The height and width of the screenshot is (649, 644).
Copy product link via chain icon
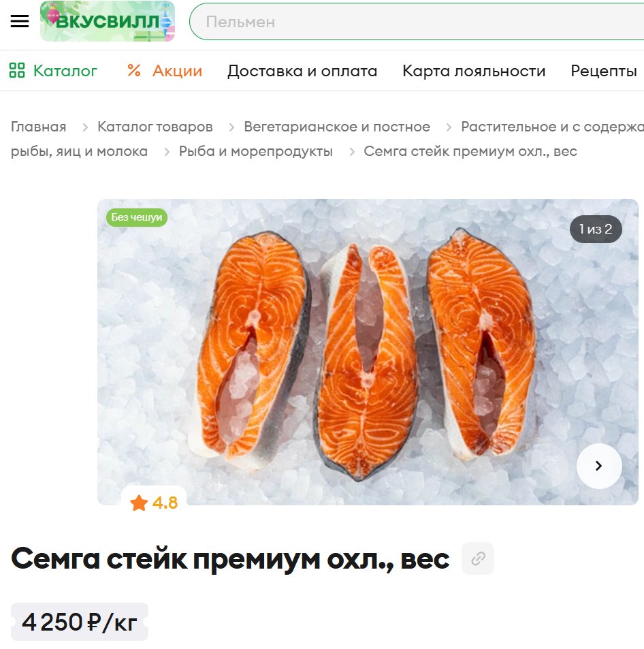478,558
